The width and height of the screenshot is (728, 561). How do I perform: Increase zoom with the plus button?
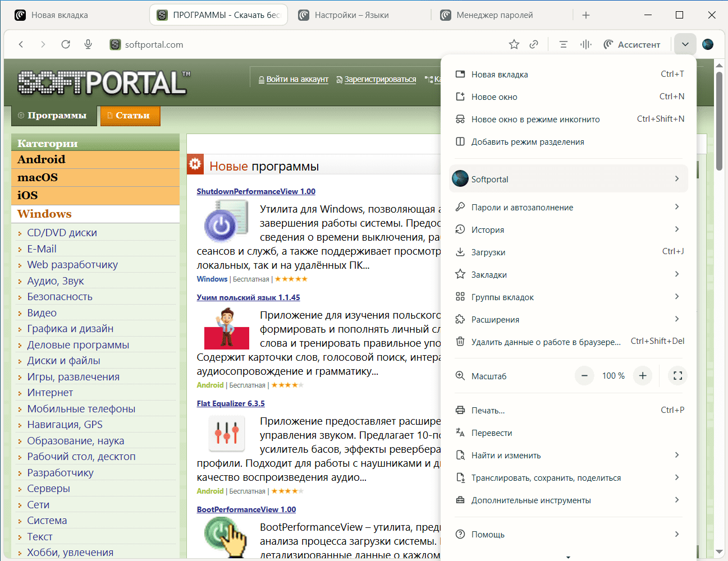643,375
